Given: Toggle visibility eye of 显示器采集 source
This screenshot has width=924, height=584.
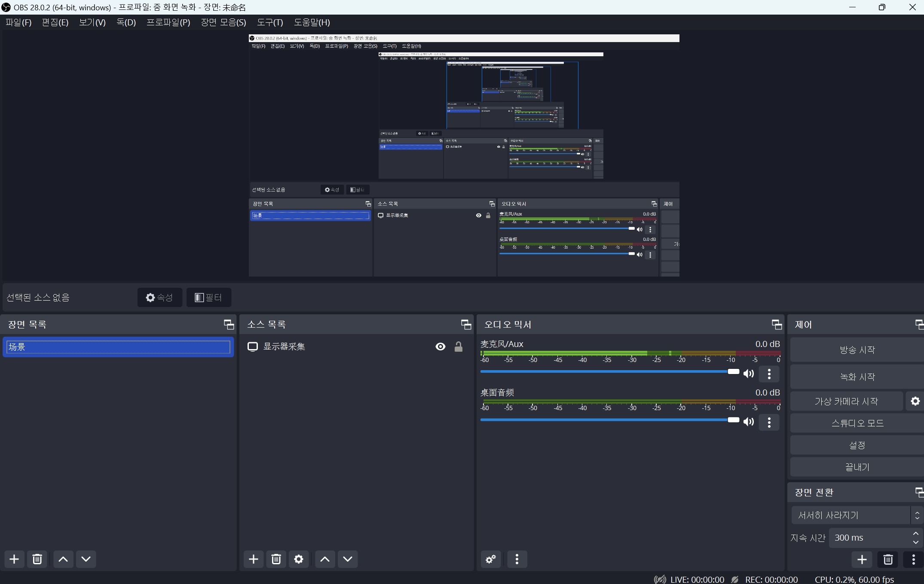Looking at the screenshot, I should [x=441, y=347].
